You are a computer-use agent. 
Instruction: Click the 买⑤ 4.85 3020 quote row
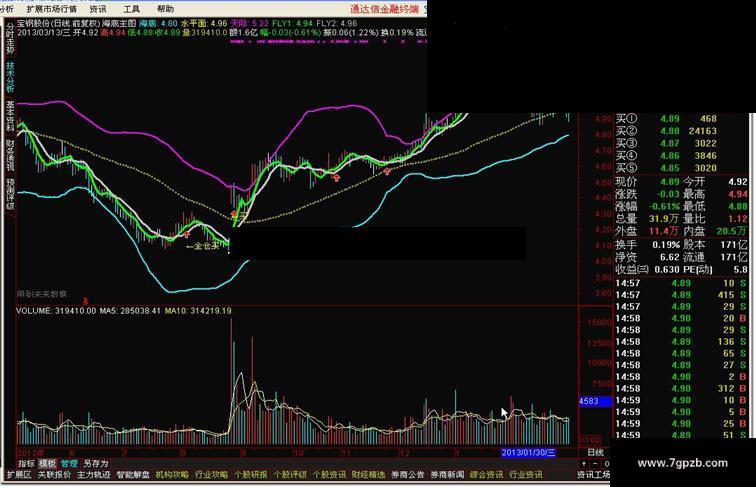click(x=666, y=168)
